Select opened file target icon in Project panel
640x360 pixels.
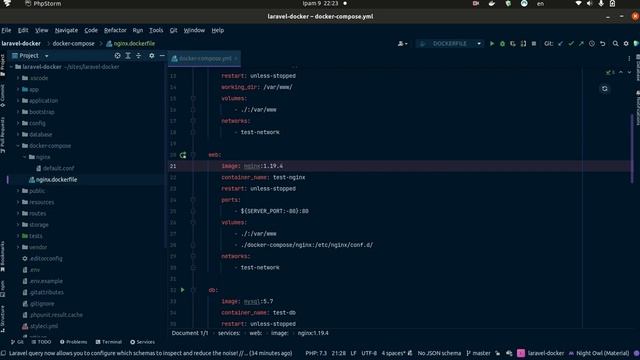(118, 56)
